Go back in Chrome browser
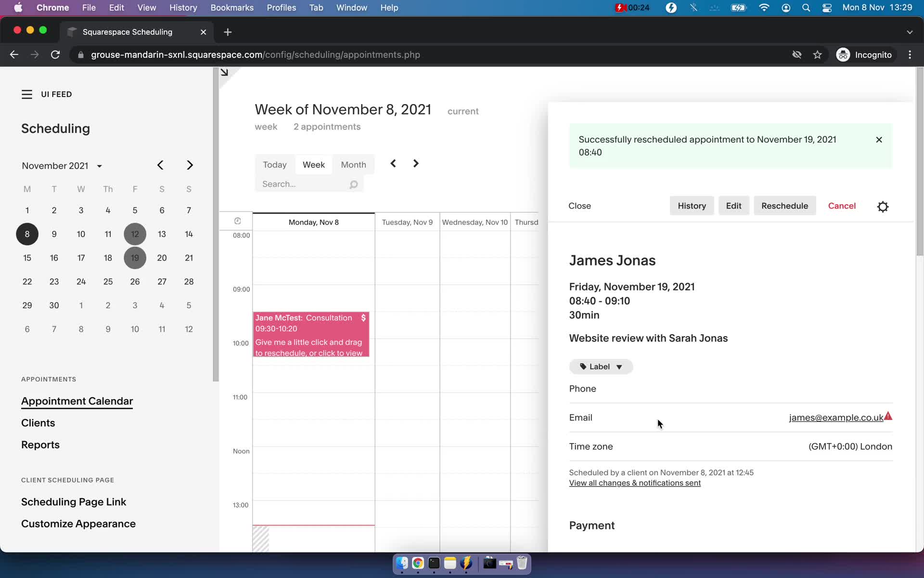 point(14,55)
